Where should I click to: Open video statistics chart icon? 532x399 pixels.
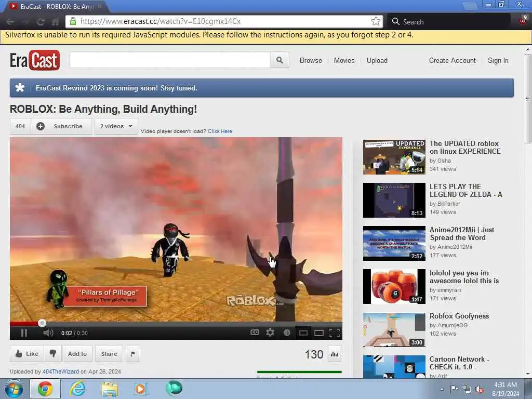click(335, 354)
